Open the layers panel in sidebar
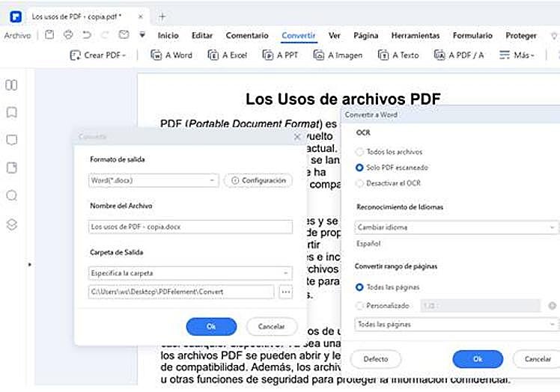560x392 pixels. click(11, 224)
